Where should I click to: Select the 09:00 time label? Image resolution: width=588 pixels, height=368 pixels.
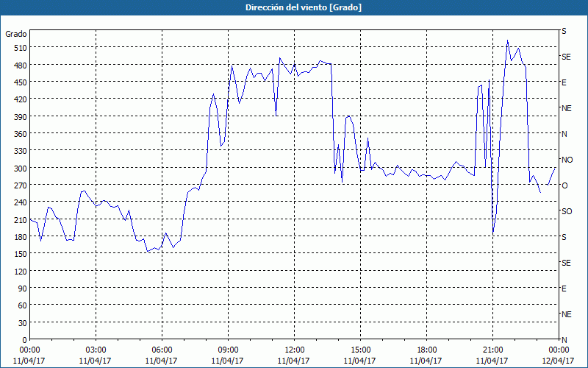(228, 350)
